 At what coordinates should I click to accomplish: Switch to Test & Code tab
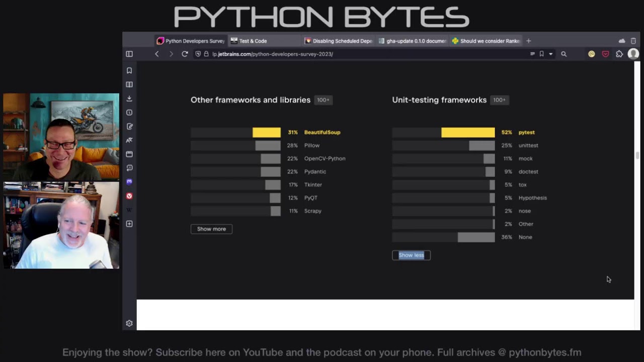pos(264,41)
